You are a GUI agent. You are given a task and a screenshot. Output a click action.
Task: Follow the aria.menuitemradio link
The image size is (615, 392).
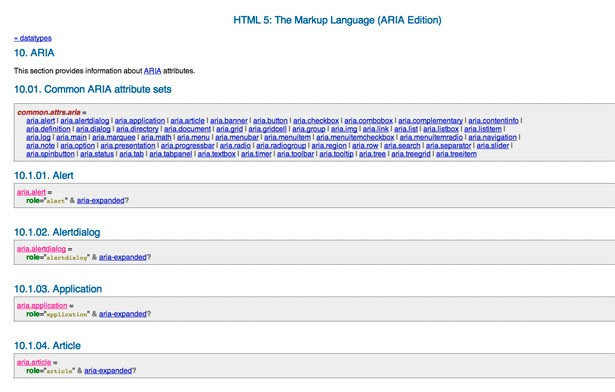(431, 137)
